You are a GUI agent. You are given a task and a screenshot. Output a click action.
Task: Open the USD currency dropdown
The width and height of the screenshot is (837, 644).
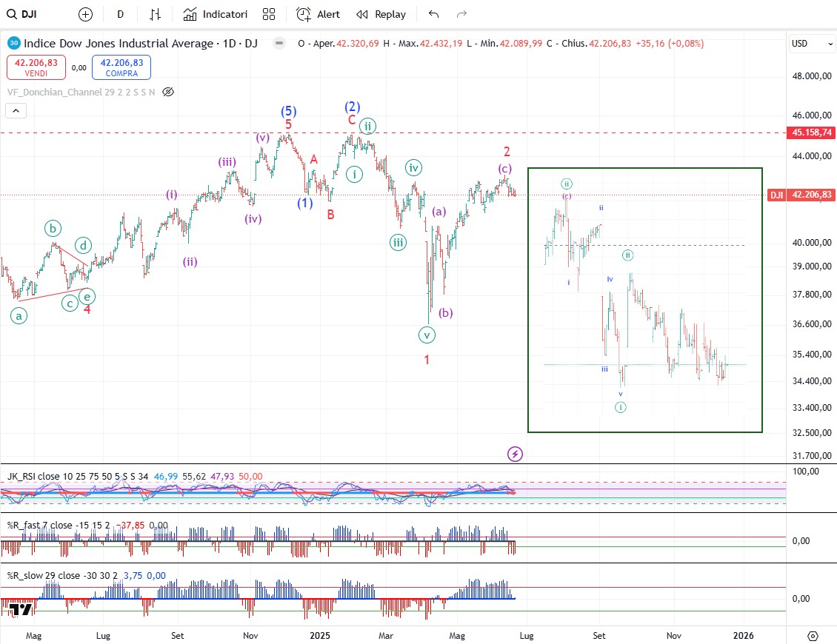[812, 43]
